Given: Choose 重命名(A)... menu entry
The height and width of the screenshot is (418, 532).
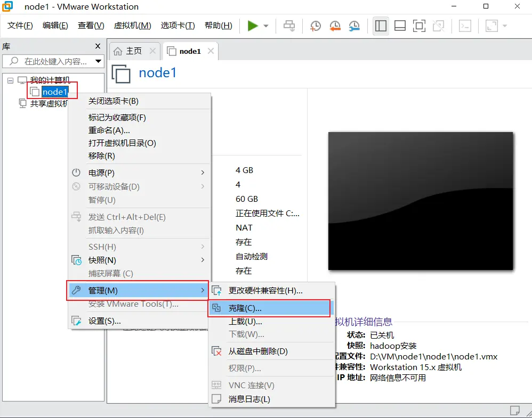Looking at the screenshot, I should (x=140, y=130).
